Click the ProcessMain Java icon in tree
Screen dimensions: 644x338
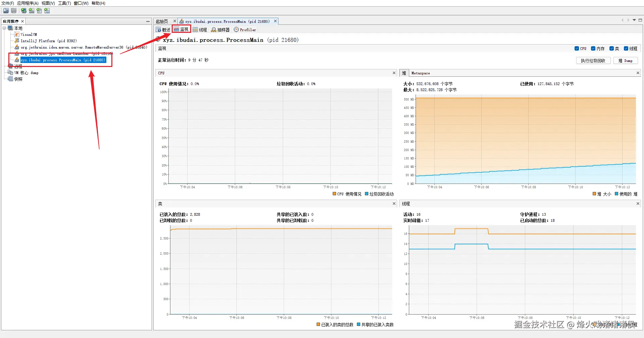(17, 60)
